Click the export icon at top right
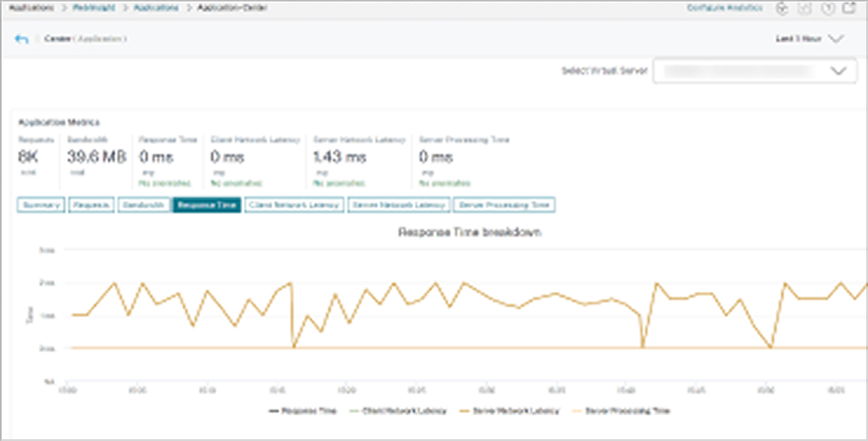868x441 pixels. coord(849,8)
